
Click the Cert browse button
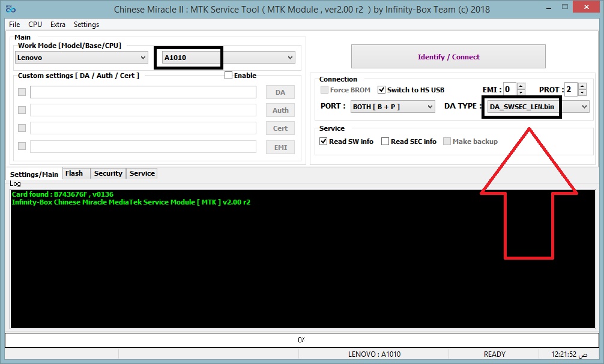[280, 128]
